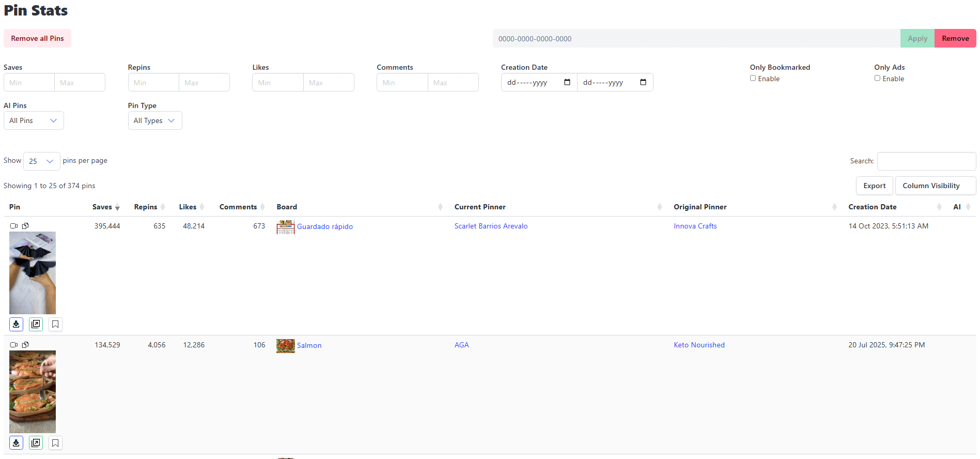Image resolution: width=980 pixels, height=459 pixels.
Task: Click the 4,056 repins value
Action: click(x=157, y=345)
